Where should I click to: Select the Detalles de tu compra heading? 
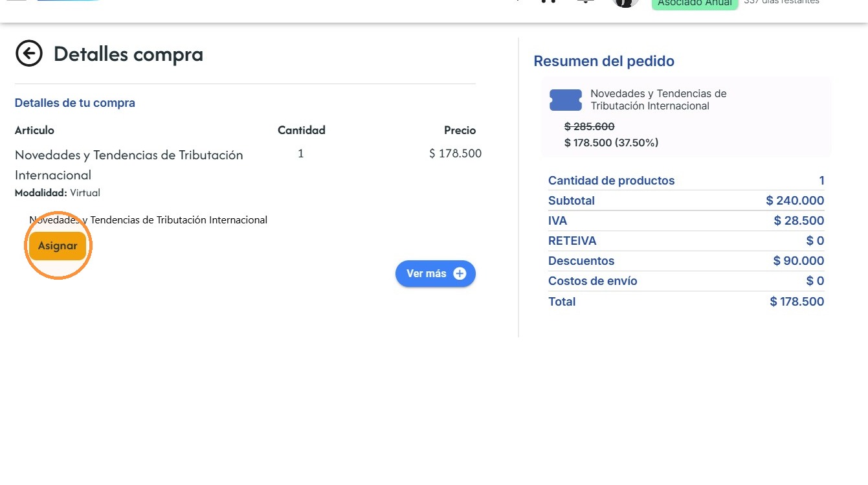(75, 103)
